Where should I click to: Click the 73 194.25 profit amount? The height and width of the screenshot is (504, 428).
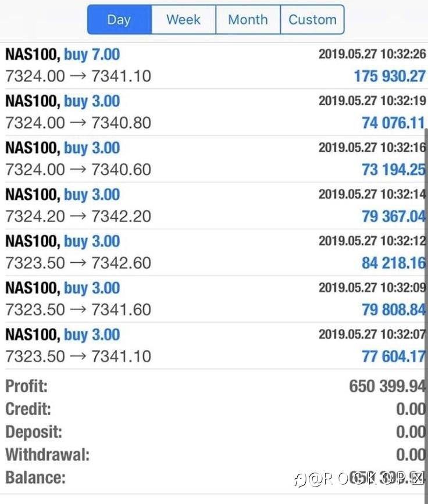(393, 170)
